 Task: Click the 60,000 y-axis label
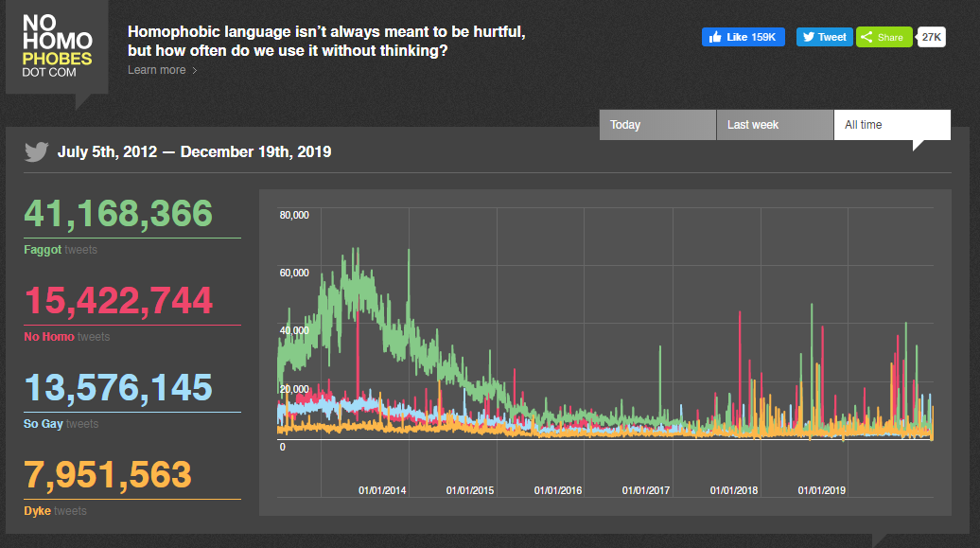click(x=294, y=273)
